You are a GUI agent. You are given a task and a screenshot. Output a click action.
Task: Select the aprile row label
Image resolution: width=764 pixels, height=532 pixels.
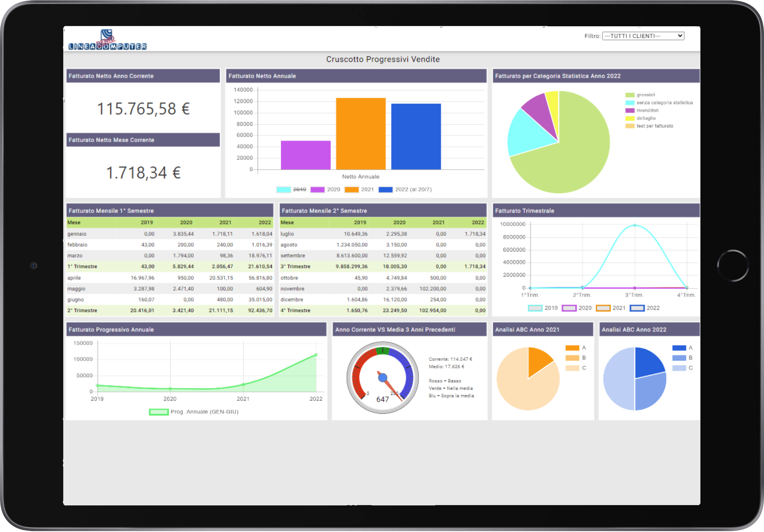pos(74,278)
